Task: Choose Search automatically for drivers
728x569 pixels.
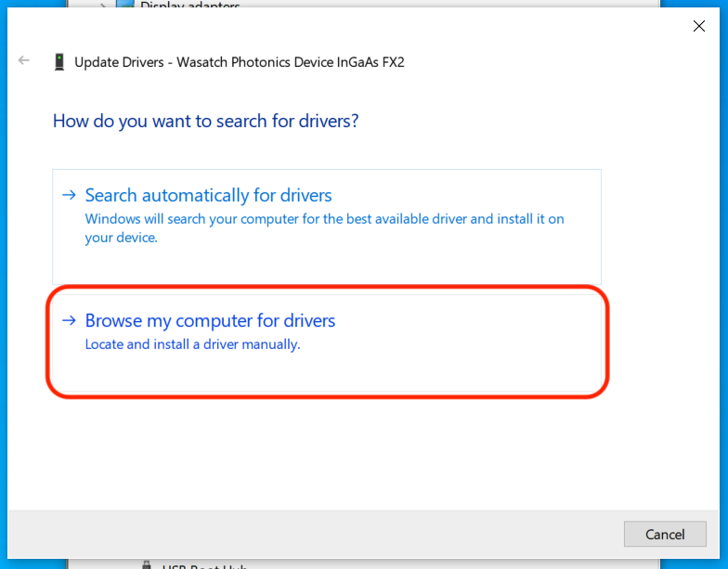Action: 208,196
